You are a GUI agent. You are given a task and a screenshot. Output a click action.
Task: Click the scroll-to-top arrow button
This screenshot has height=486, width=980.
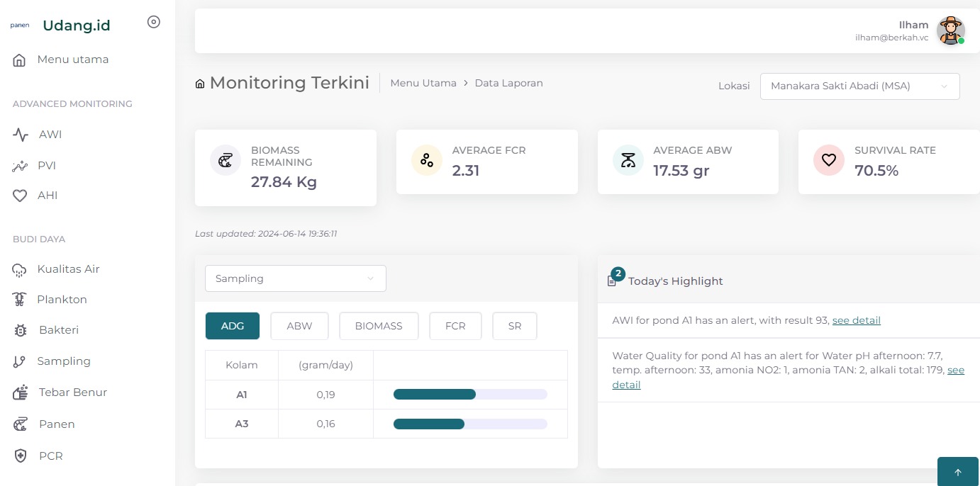click(957, 471)
